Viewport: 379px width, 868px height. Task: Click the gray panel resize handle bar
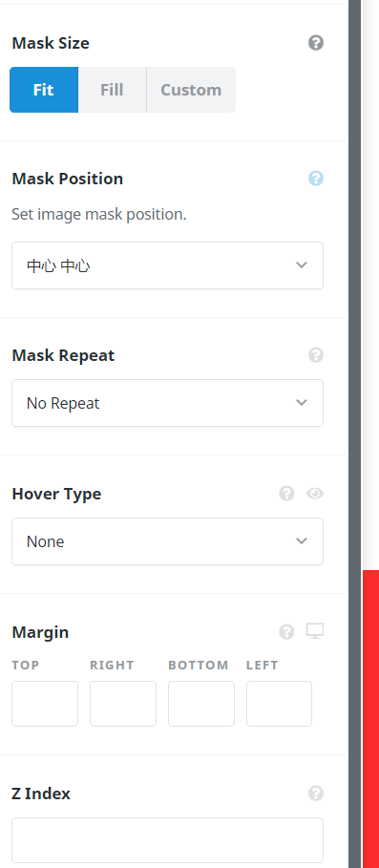click(x=354, y=434)
